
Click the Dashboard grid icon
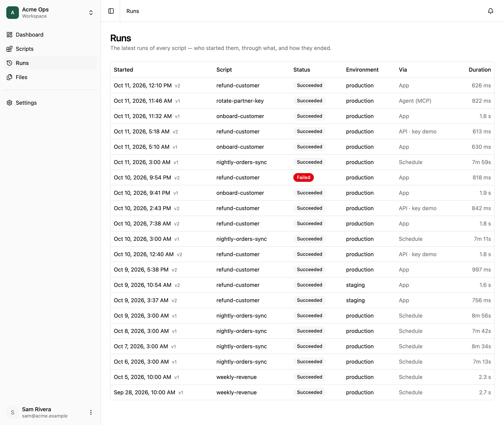tap(9, 35)
